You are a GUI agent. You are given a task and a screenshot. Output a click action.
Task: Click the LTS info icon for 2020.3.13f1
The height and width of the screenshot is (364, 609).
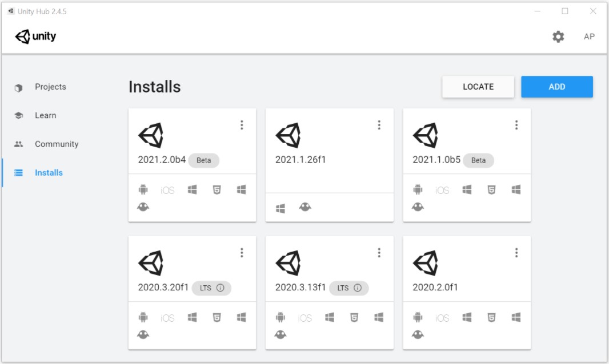(x=358, y=288)
